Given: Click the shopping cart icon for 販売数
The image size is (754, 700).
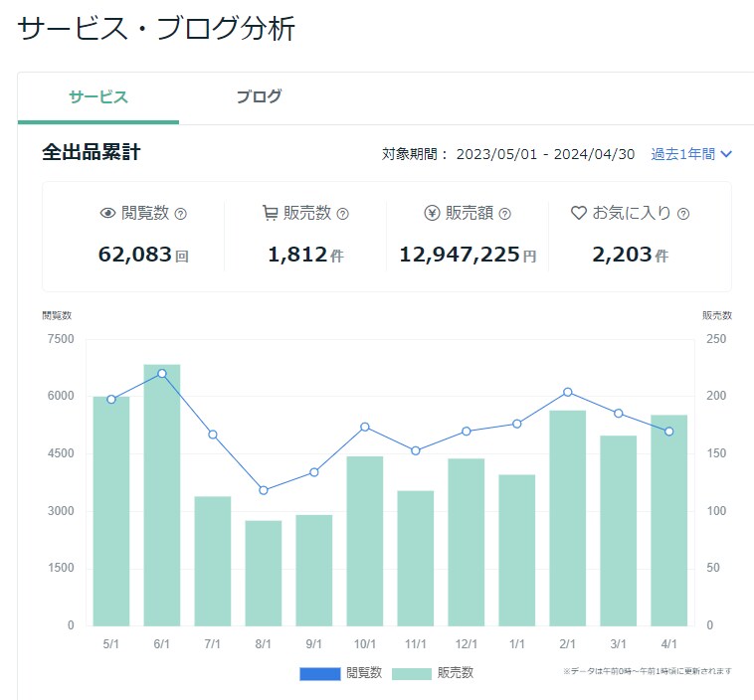Looking at the screenshot, I should point(270,213).
